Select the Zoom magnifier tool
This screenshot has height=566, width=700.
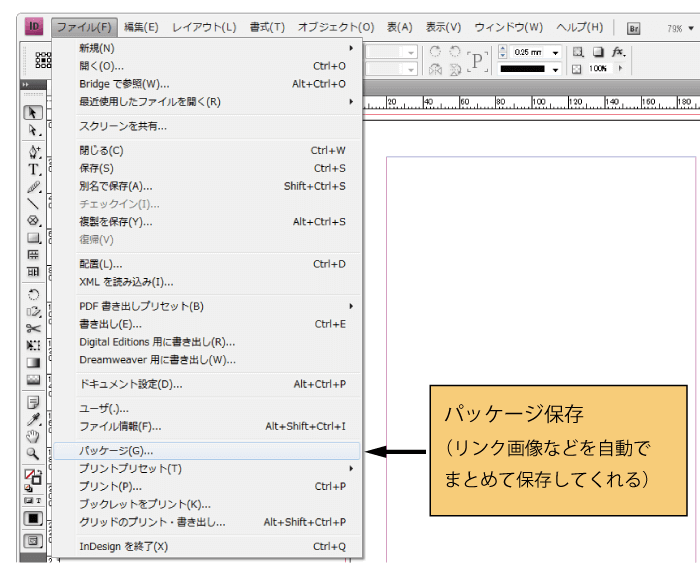[x=33, y=452]
